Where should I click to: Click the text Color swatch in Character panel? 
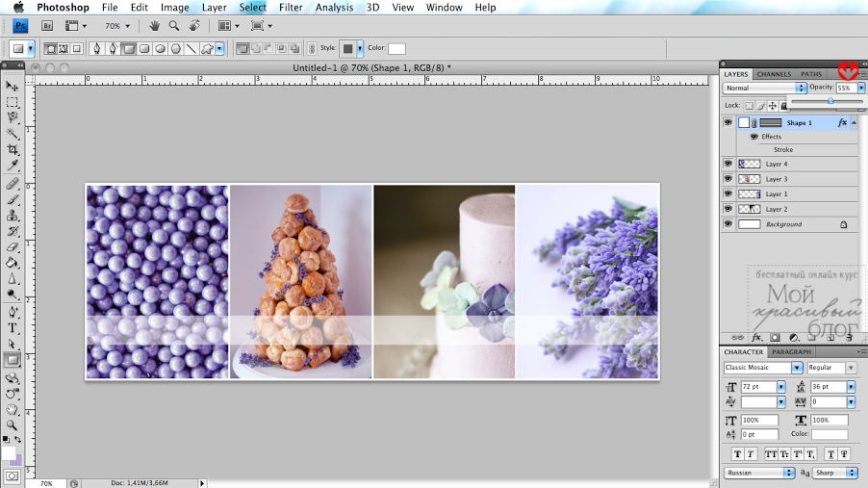click(x=830, y=434)
